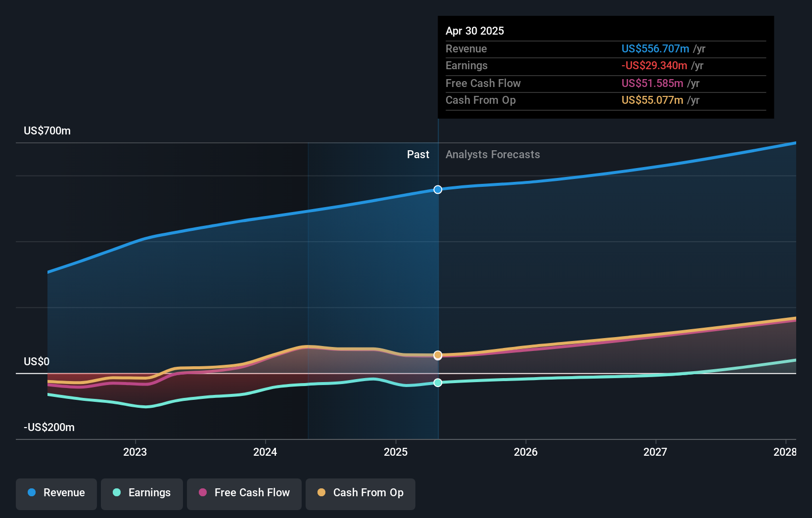This screenshot has height=518, width=812.
Task: Click the 2026 label on the x-axis
Action: click(526, 452)
